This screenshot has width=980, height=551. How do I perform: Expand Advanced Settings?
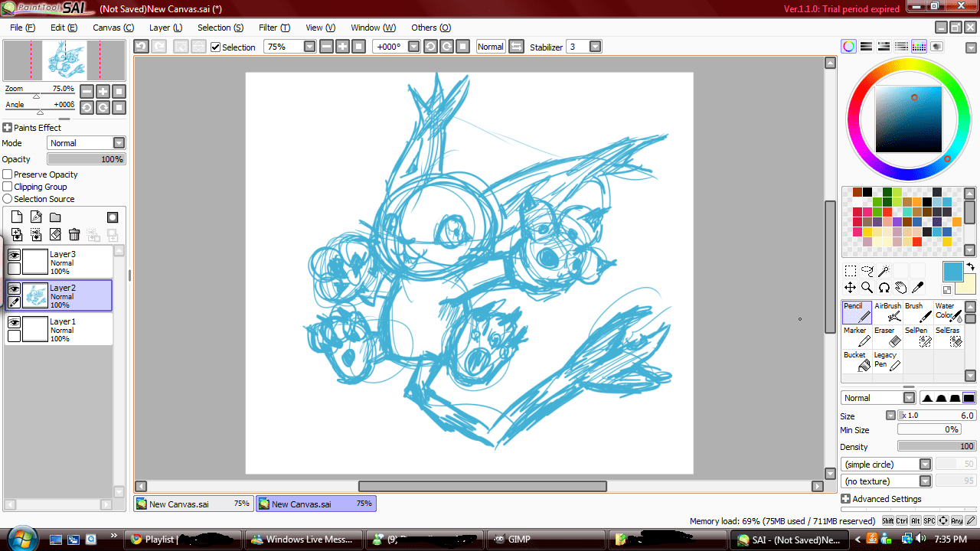(845, 499)
